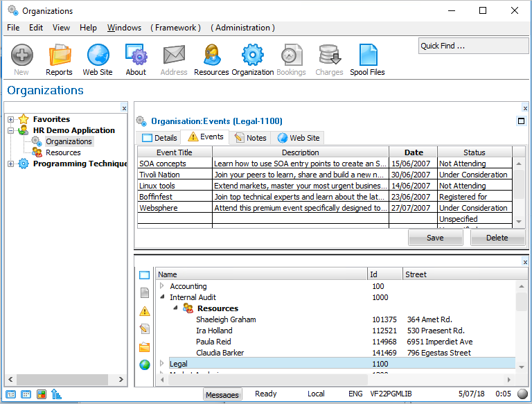532x404 pixels.
Task: Expand the Programming Techniques tree node
Action: pyautogui.click(x=11, y=164)
